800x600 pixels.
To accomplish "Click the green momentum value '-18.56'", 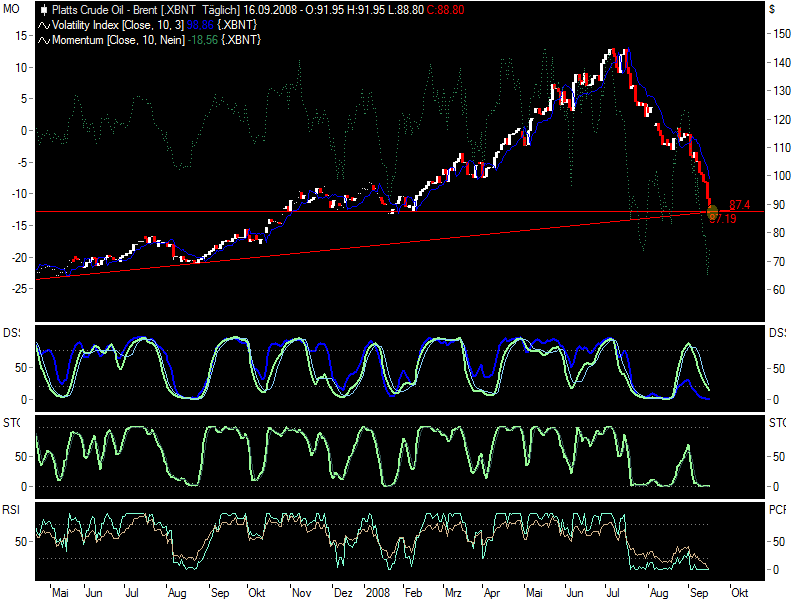I will [203, 40].
